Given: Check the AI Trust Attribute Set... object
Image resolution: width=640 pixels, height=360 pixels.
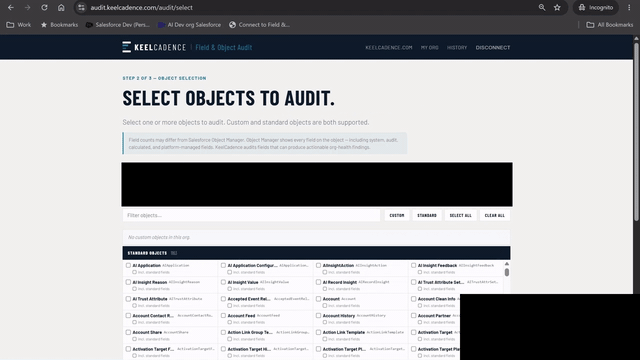Looking at the screenshot, I should click(x=413, y=282).
